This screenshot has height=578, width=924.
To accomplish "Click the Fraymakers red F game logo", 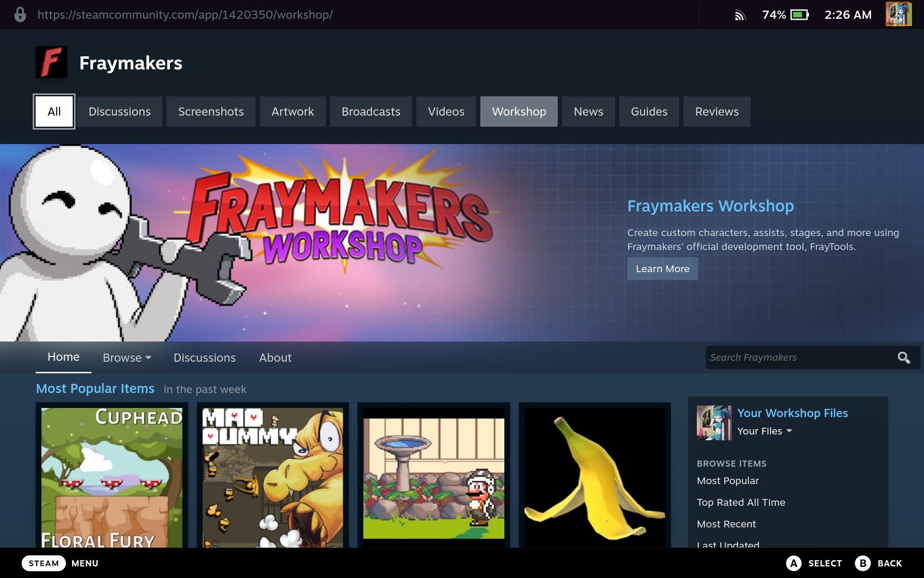I will click(x=51, y=62).
